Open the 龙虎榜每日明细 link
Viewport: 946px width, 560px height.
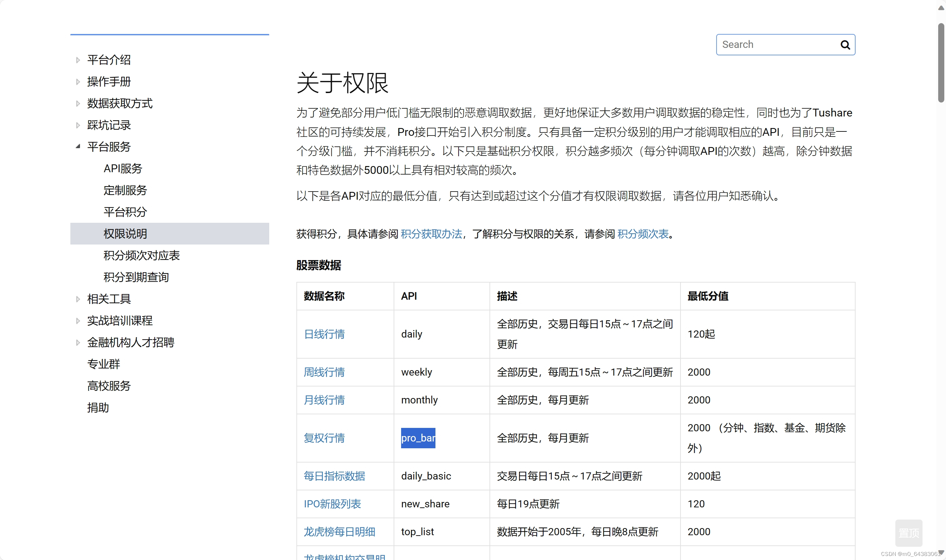click(339, 532)
